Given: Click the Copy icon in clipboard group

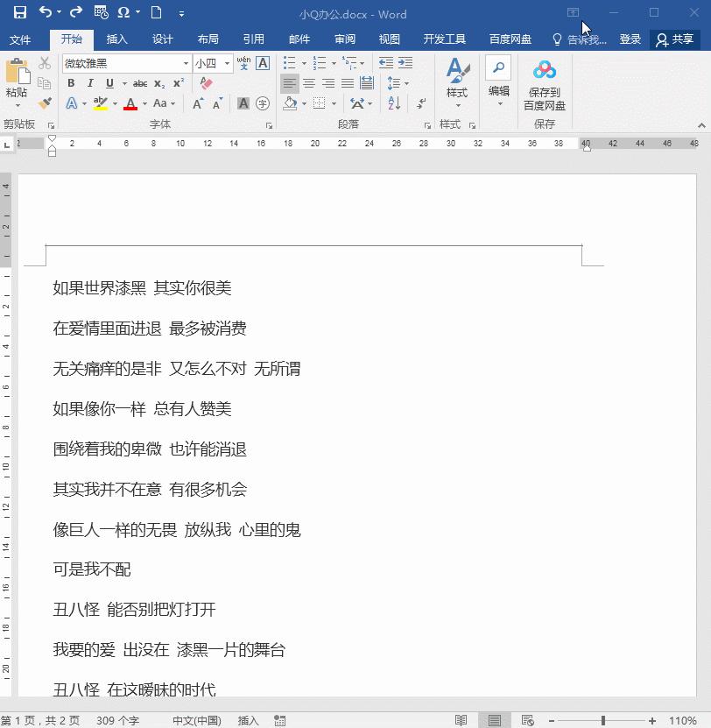Looking at the screenshot, I should tap(45, 83).
